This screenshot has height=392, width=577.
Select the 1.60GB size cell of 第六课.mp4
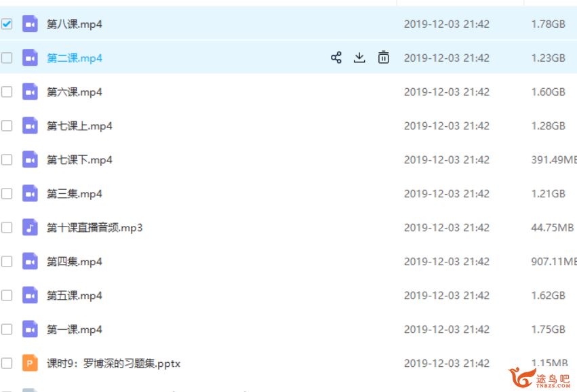coord(548,92)
